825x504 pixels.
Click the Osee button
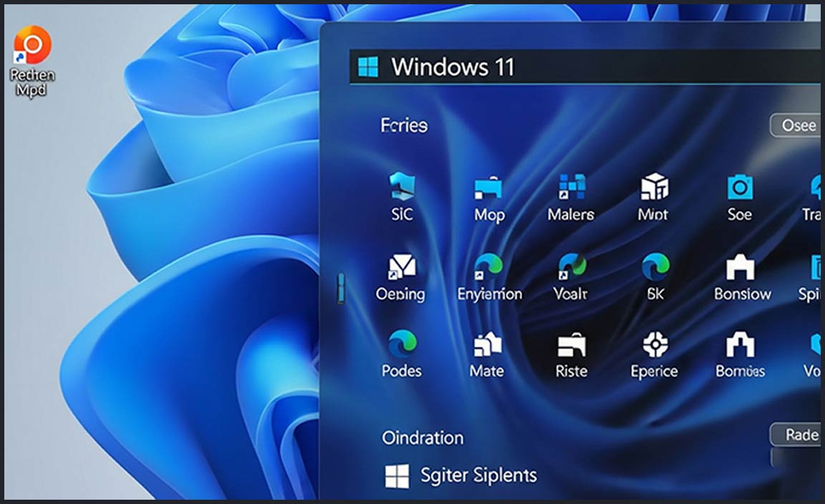point(796,125)
